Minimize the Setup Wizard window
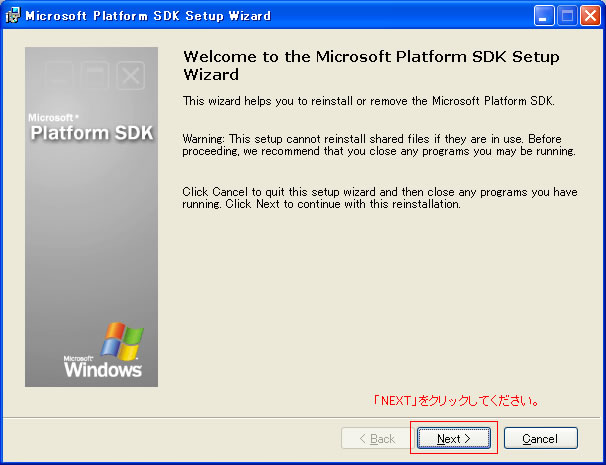Viewport: 606px width, 465px height. (x=544, y=16)
